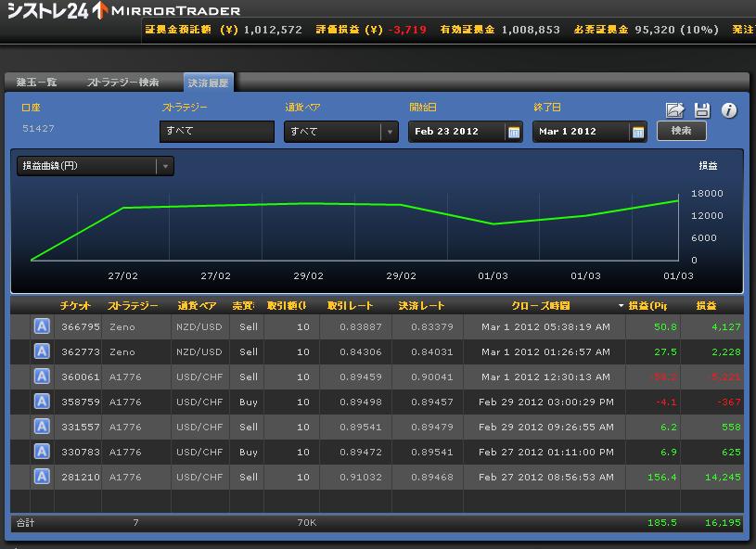This screenshot has width=756, height=549.
Task: Select the 決済履歴 tab
Action: tap(208, 83)
